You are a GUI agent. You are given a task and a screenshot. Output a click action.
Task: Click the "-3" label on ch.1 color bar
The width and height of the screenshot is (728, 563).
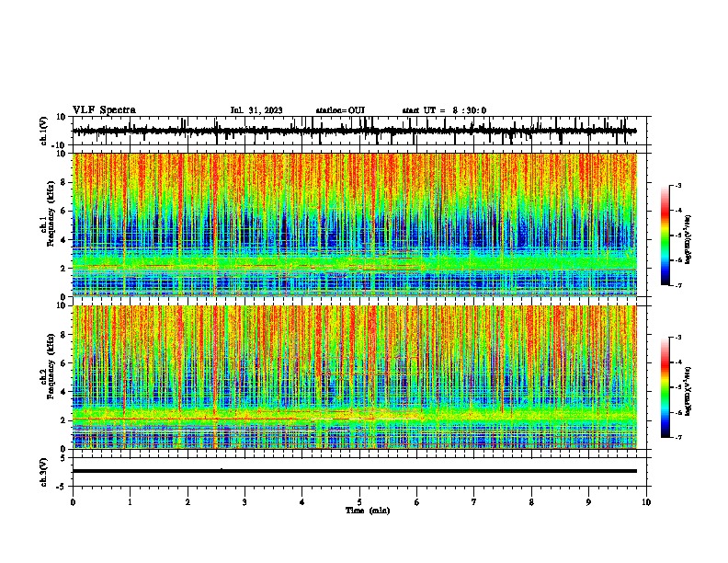pyautogui.click(x=678, y=185)
